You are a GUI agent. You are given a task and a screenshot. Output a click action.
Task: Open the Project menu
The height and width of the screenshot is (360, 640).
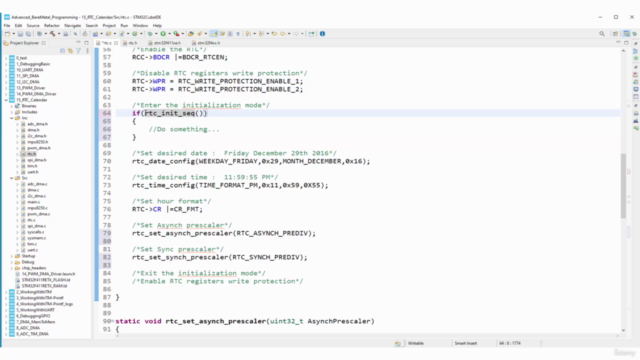click(x=109, y=25)
